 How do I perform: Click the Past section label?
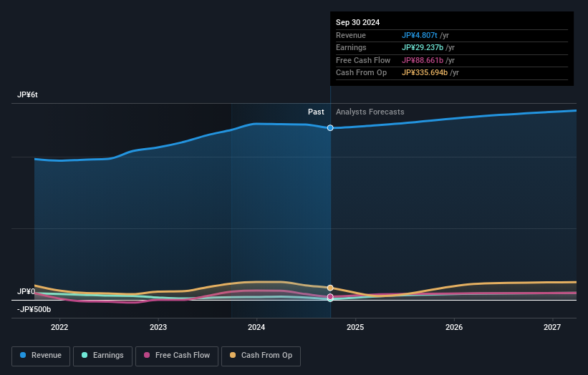(x=316, y=112)
